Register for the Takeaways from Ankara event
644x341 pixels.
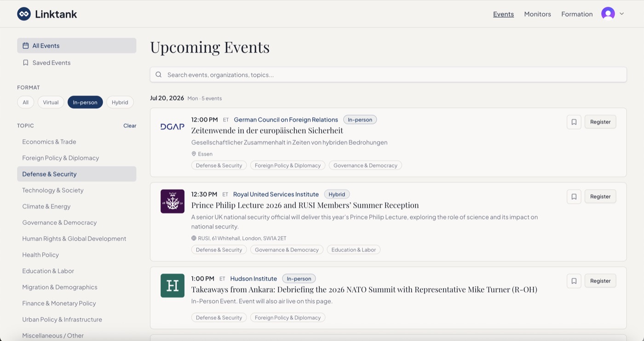pos(600,281)
